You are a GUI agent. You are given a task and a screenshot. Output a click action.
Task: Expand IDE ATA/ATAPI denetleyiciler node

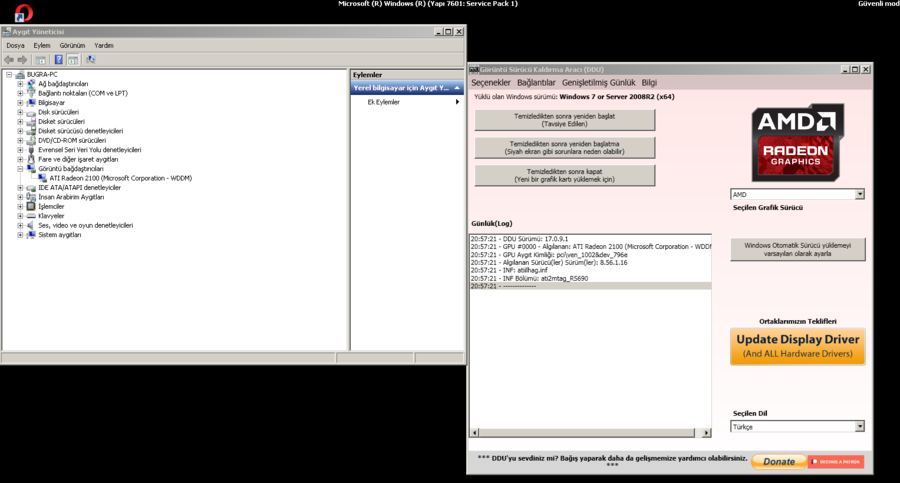pyautogui.click(x=20, y=188)
